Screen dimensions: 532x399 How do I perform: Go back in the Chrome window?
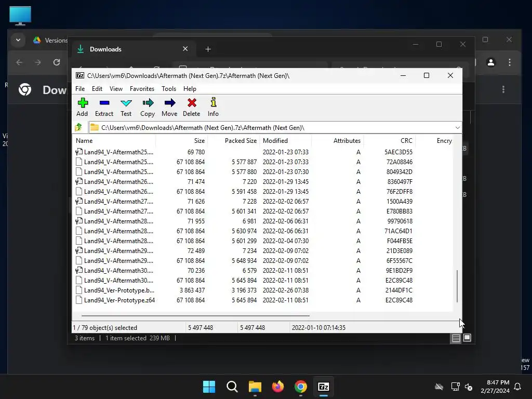point(19,62)
